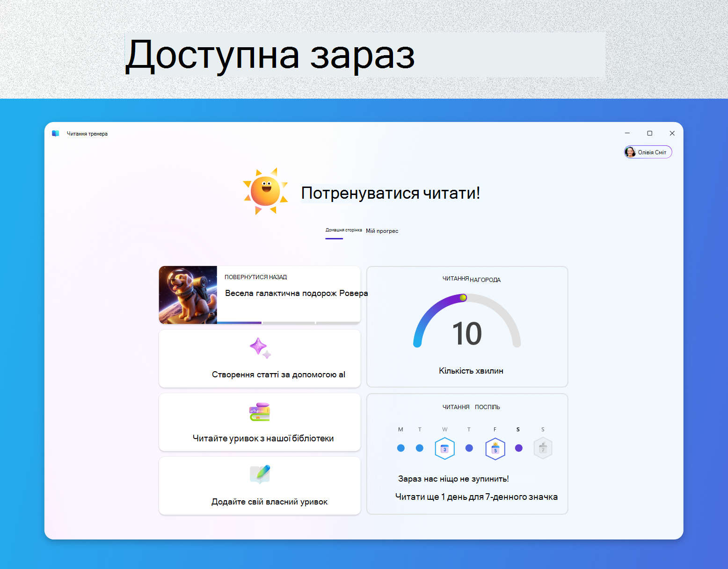Maximize the Reading Coach window
Image resolution: width=728 pixels, height=569 pixels.
(x=650, y=133)
